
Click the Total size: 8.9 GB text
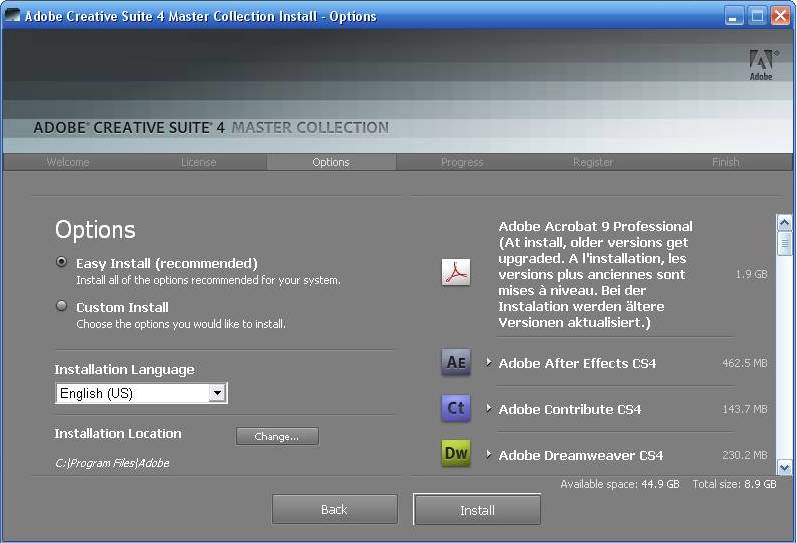coord(734,484)
